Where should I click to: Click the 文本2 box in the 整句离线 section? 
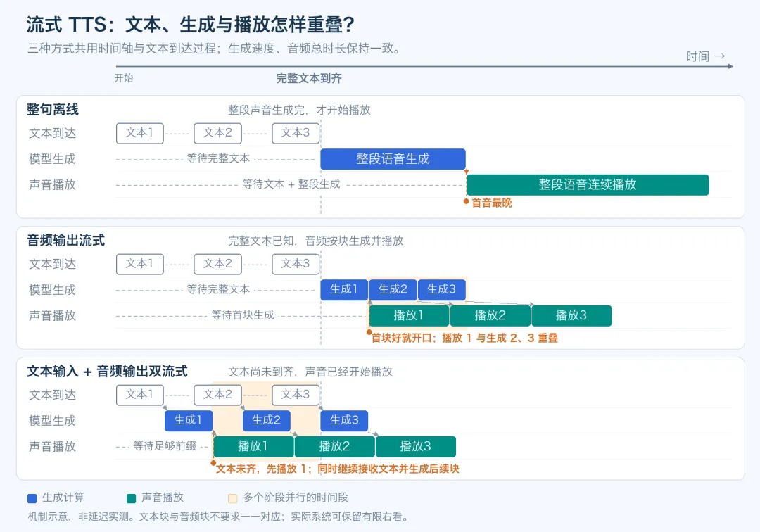click(217, 133)
